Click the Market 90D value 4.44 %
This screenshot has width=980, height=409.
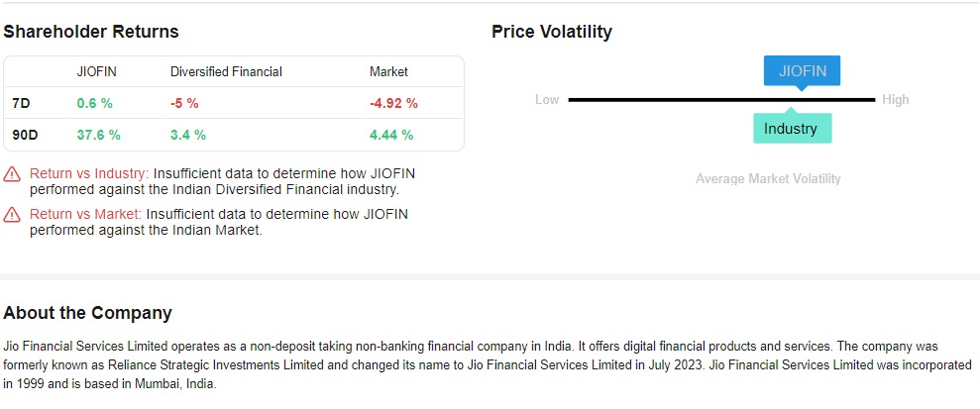coord(391,135)
